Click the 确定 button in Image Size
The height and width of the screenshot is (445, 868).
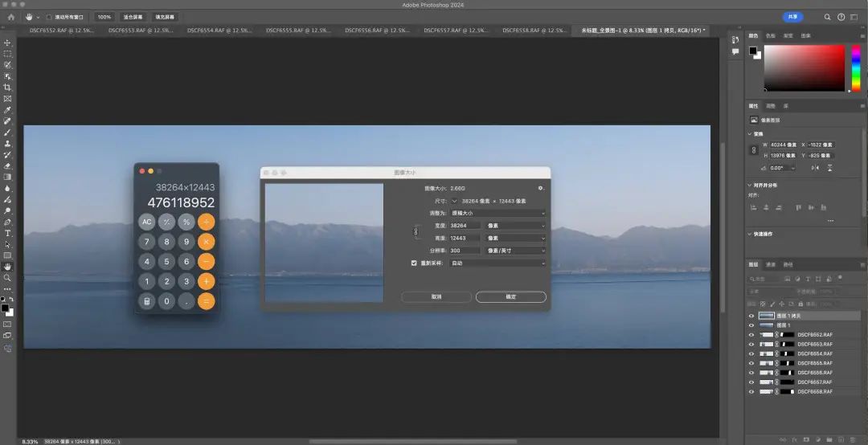tap(510, 296)
